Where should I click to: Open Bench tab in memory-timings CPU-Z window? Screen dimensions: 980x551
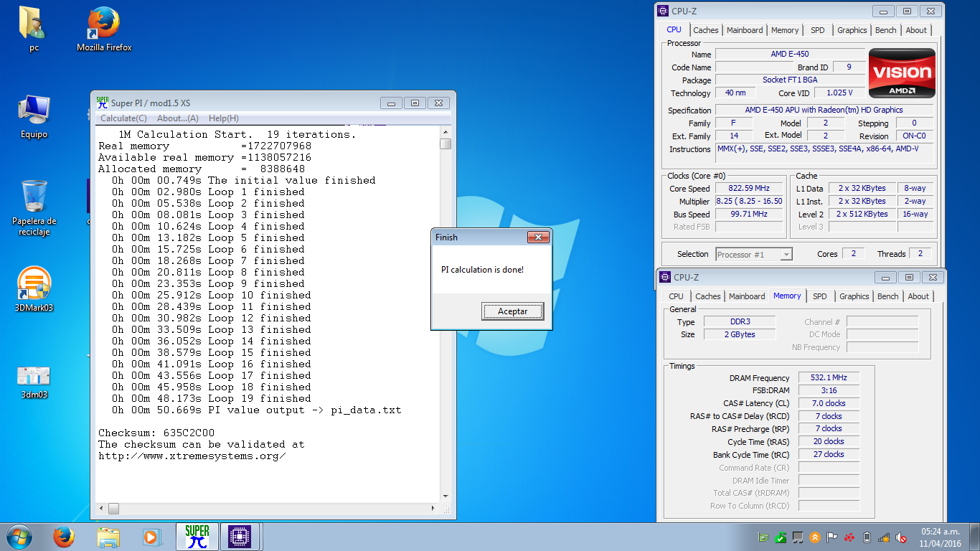(x=888, y=296)
